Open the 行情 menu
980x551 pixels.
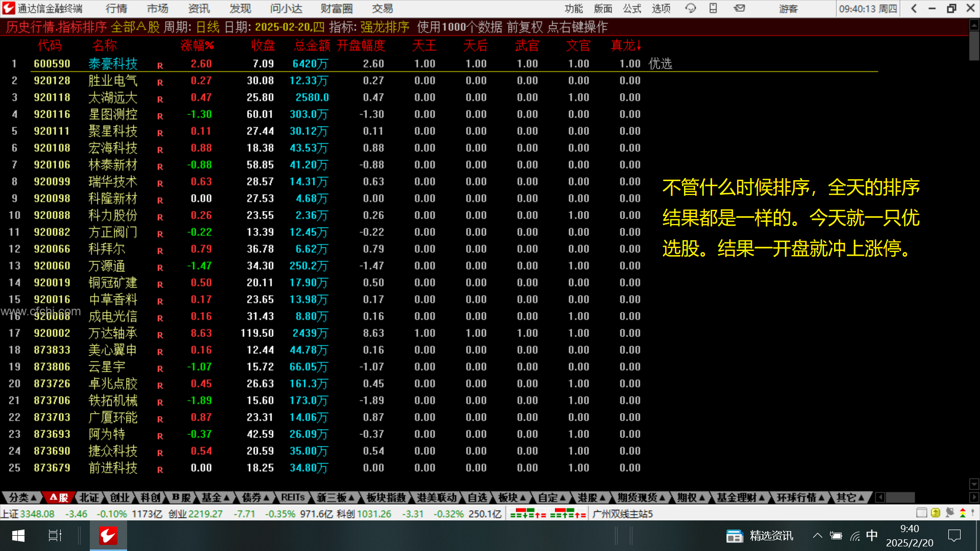[116, 9]
